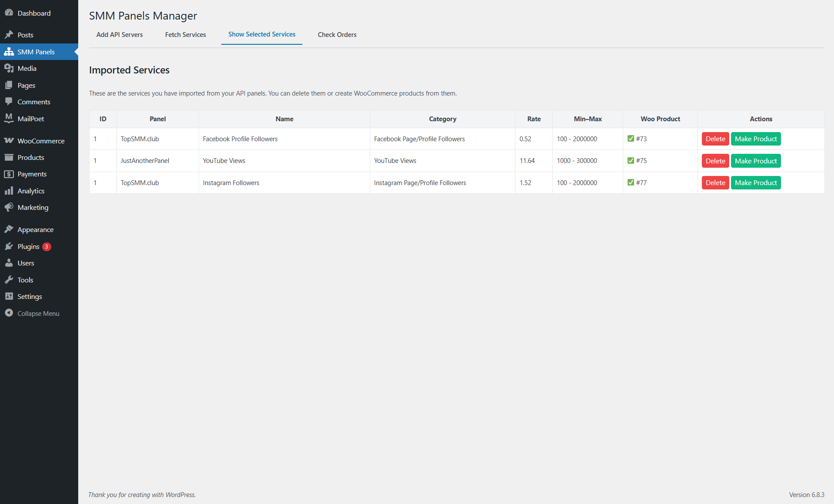Click the Dashboard gauge icon in sidebar
Screen dimensions: 834x504
tap(9, 13)
